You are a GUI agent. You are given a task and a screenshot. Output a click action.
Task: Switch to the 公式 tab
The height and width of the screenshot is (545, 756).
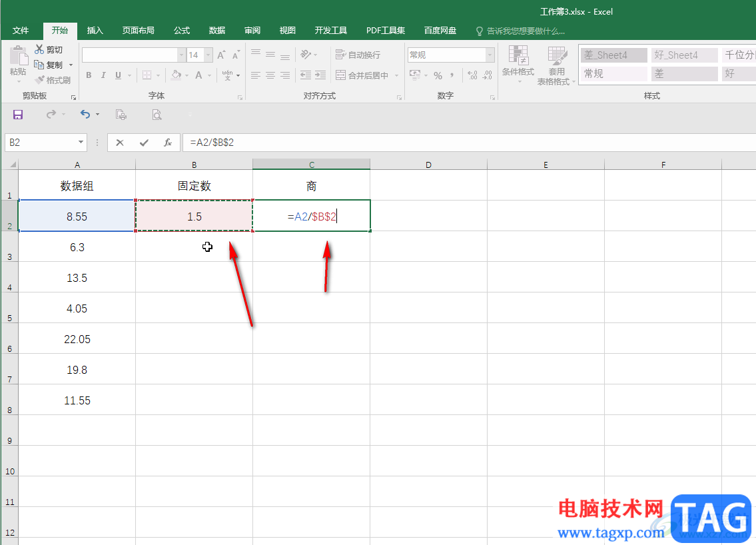click(x=182, y=31)
